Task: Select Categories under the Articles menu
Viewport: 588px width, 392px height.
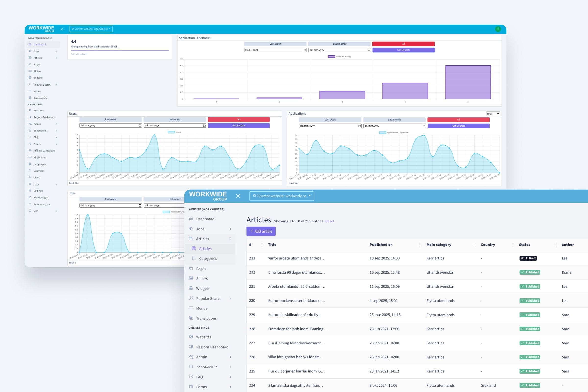Action: coord(208,258)
